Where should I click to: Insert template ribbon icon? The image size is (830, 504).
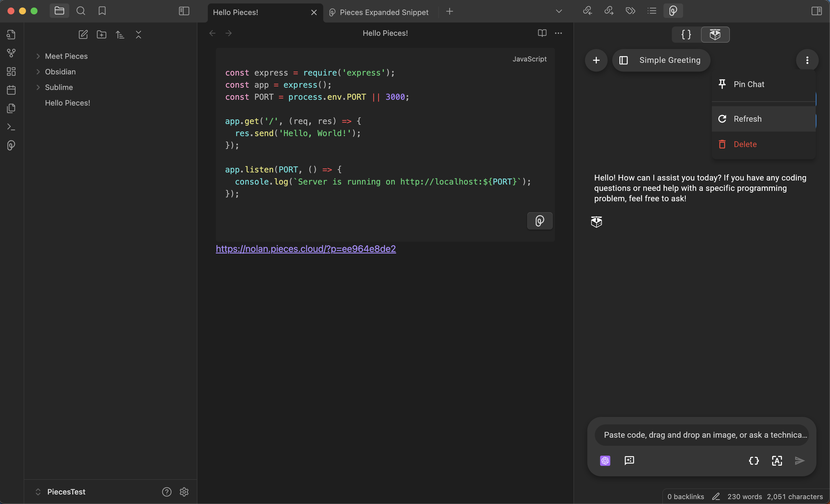[11, 108]
